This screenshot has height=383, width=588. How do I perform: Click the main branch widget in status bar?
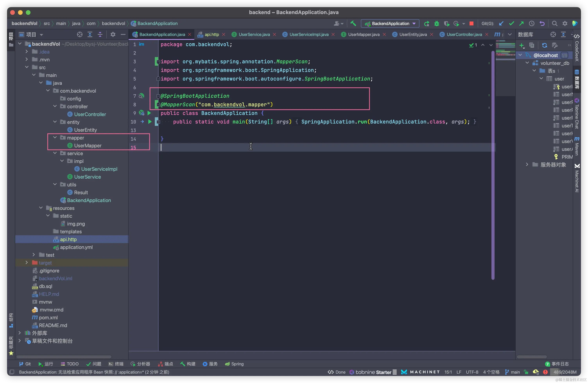pyautogui.click(x=513, y=372)
